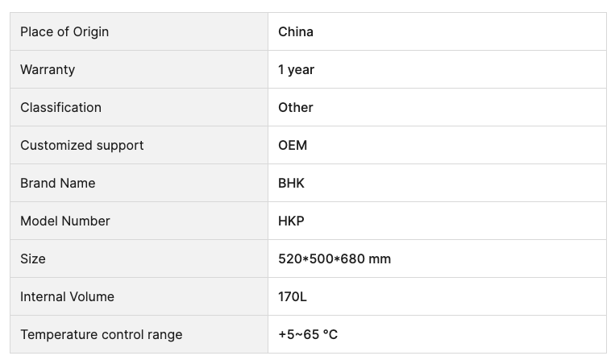Screen dimensions: 615x364
Task: Click the Customized support label
Action: (81, 145)
